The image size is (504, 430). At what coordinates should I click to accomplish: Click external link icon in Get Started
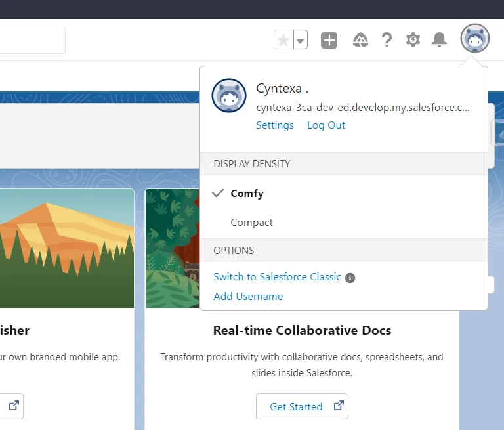pyautogui.click(x=339, y=406)
